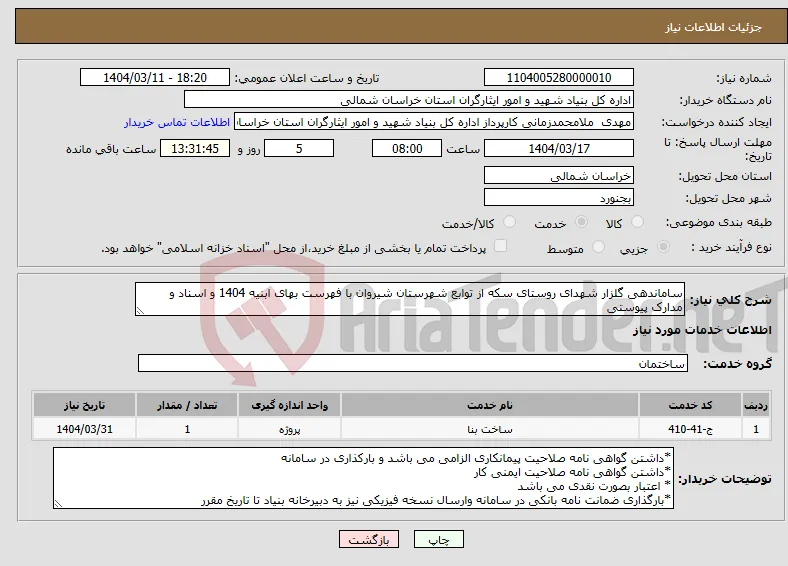Click the deadline date field 1404/03/17
The width and height of the screenshot is (788, 566).
(559, 148)
